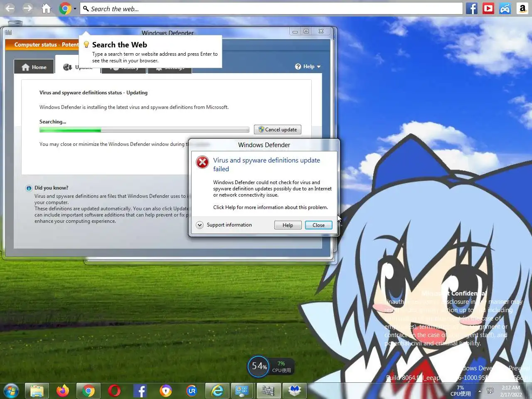
Task: Open Windows Explorer from the taskbar
Action: click(37, 391)
